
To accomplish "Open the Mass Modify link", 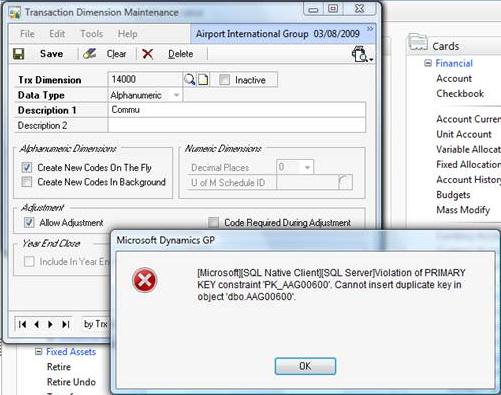I will click(x=463, y=210).
